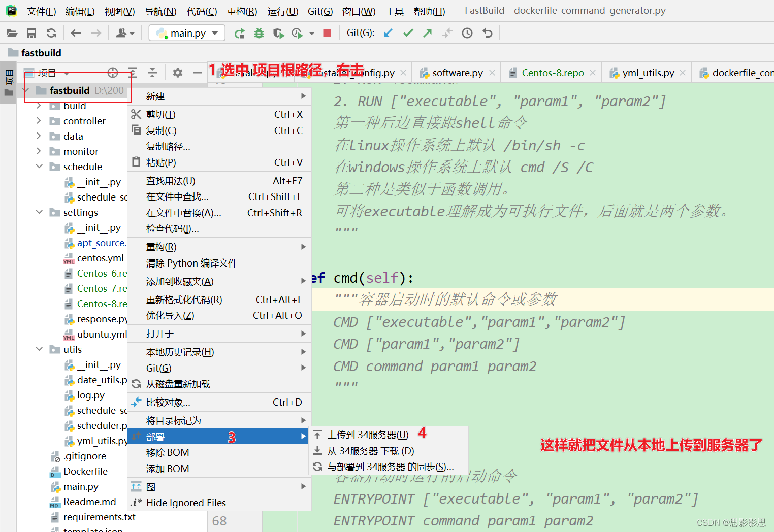
Task: Select .gitignore in the project tree
Action: (x=84, y=456)
